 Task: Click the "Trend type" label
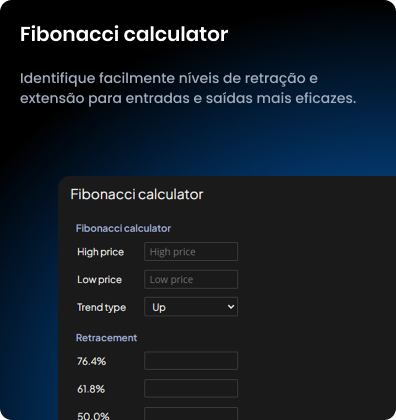coord(101,307)
